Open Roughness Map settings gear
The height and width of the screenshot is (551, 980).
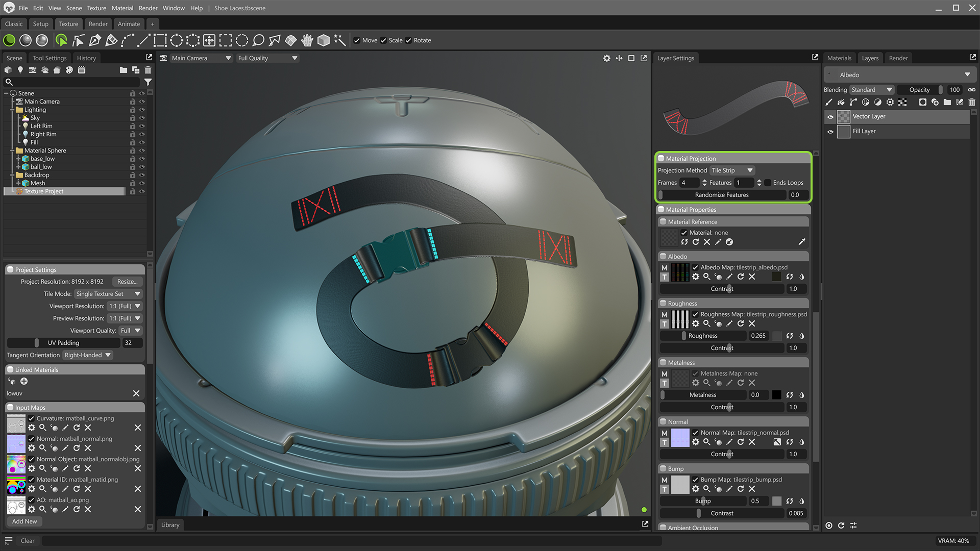696,323
